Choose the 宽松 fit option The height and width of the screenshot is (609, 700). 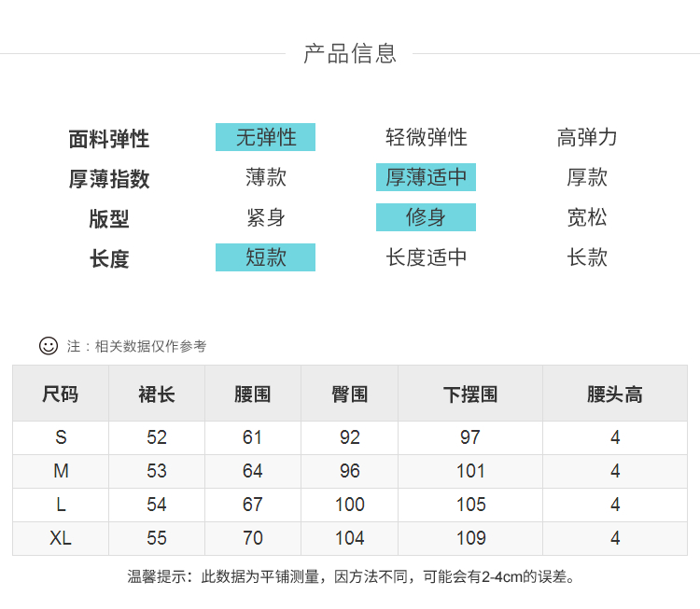tap(587, 217)
